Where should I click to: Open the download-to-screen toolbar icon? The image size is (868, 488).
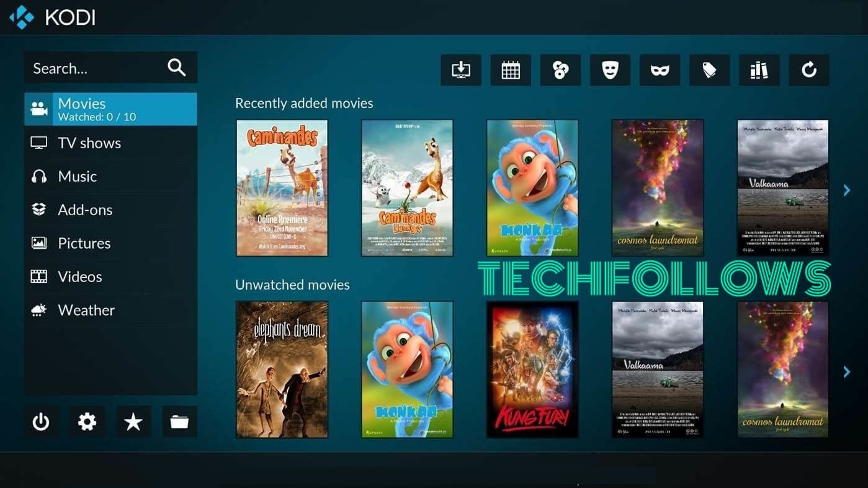click(461, 70)
